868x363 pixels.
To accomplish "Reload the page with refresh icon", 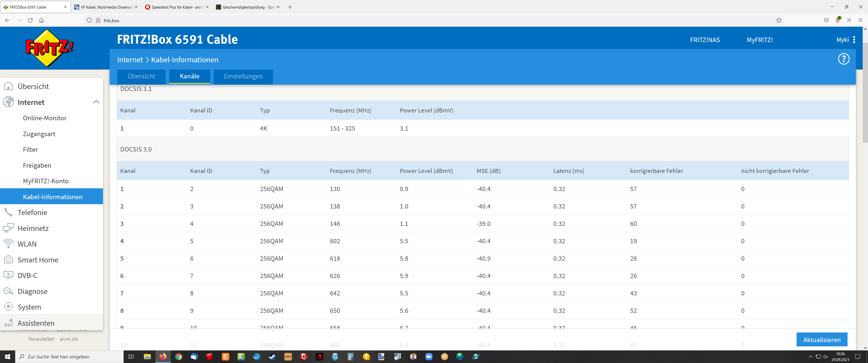I will point(30,20).
